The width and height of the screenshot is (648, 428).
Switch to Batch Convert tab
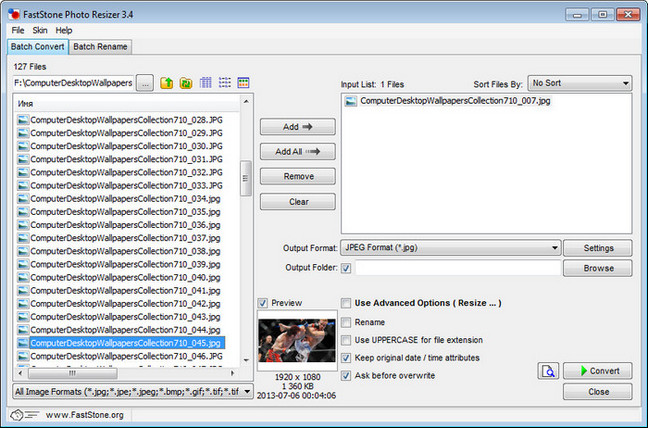coord(38,47)
